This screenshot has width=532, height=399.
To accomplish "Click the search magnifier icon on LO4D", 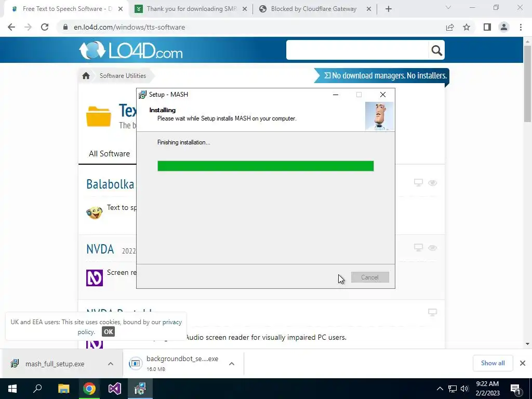I will tap(436, 50).
